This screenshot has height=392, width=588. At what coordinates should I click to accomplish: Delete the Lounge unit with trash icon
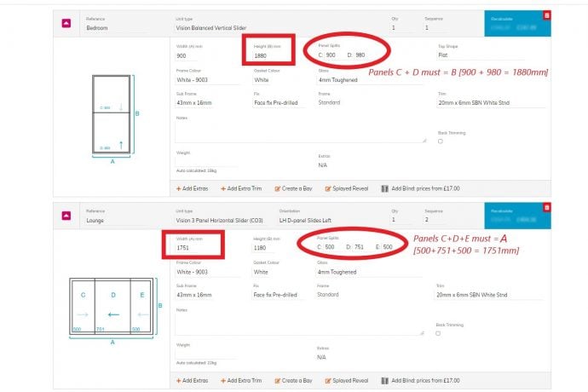546,207
